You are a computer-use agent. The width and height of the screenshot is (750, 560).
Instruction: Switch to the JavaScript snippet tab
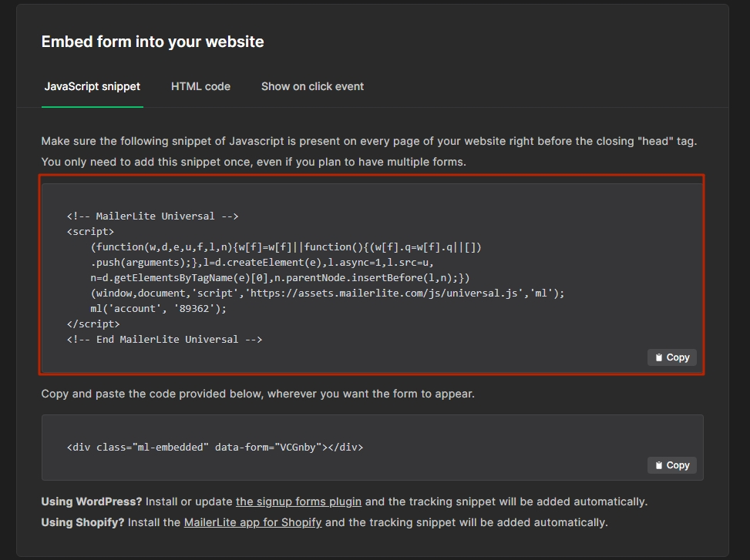point(92,86)
